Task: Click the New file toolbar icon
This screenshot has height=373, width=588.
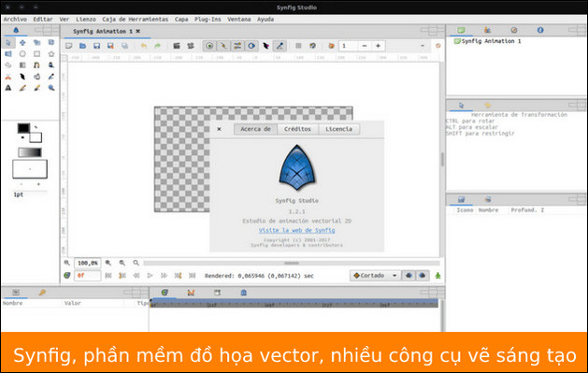Action: tap(69, 46)
